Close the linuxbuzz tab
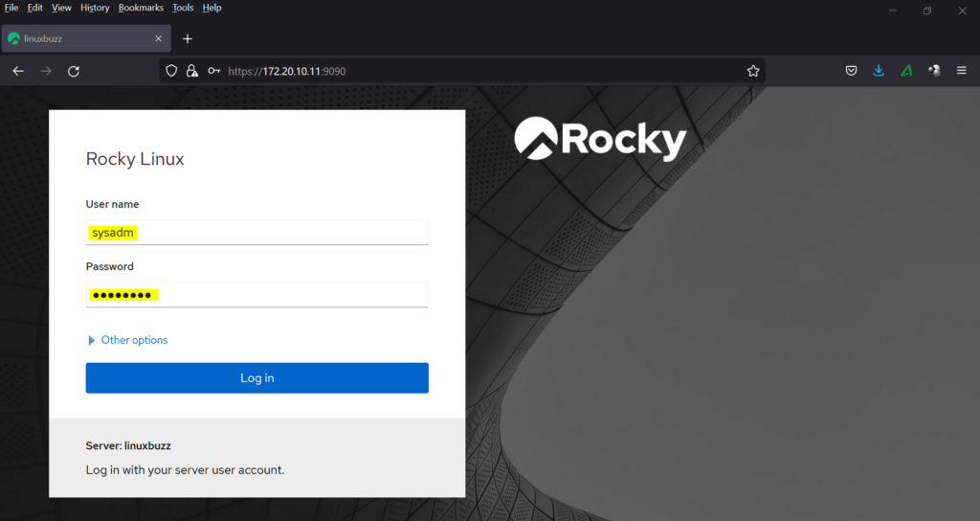 coord(158,38)
